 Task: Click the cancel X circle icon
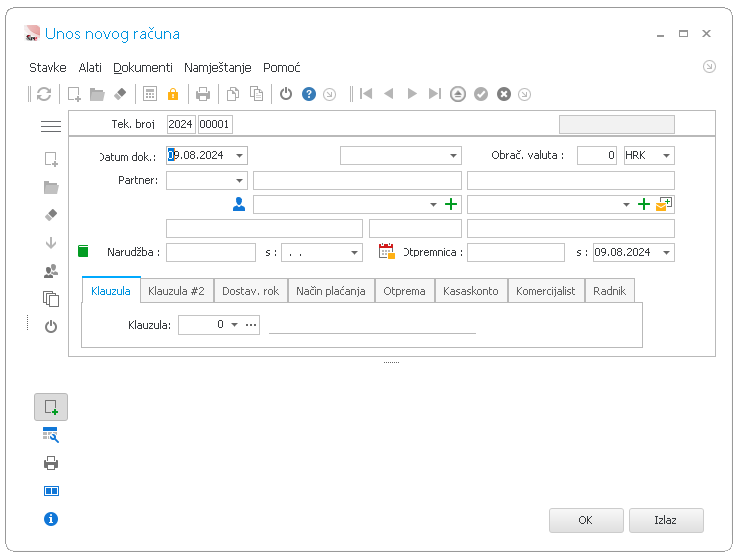[504, 94]
